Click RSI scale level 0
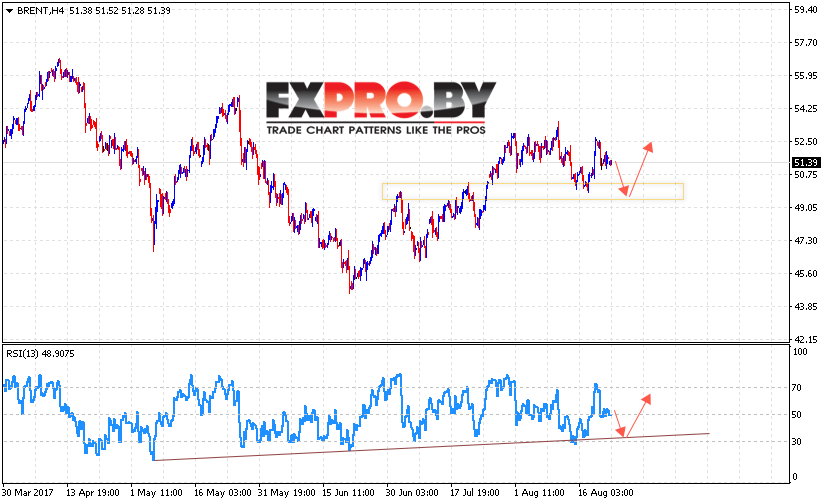829x504 pixels. (x=795, y=477)
